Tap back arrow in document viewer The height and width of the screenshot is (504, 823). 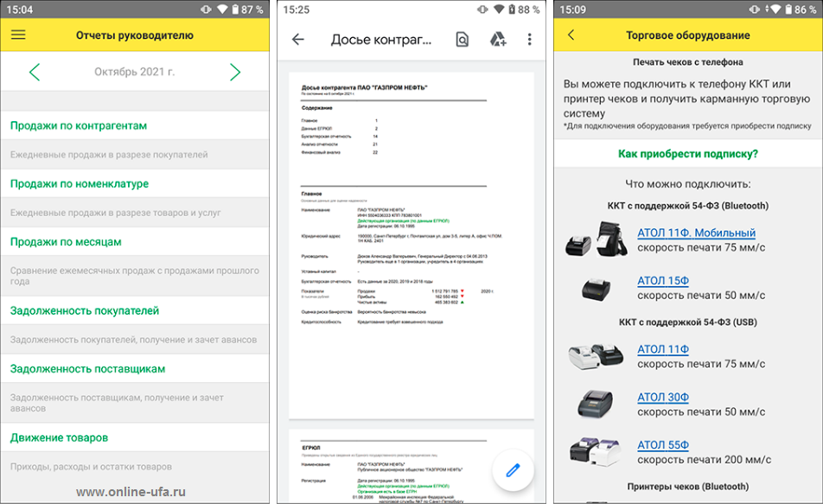(298, 40)
